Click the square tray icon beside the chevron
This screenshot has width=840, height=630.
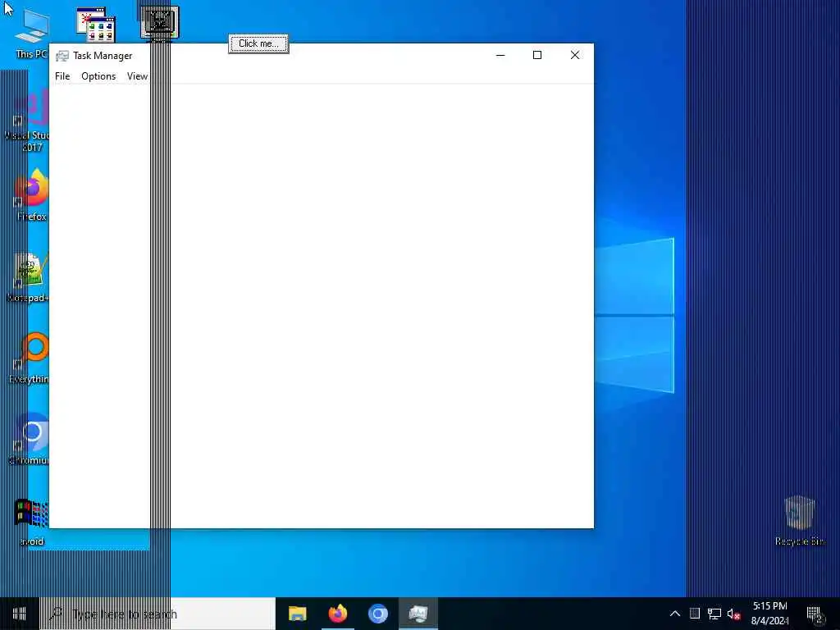tap(694, 614)
